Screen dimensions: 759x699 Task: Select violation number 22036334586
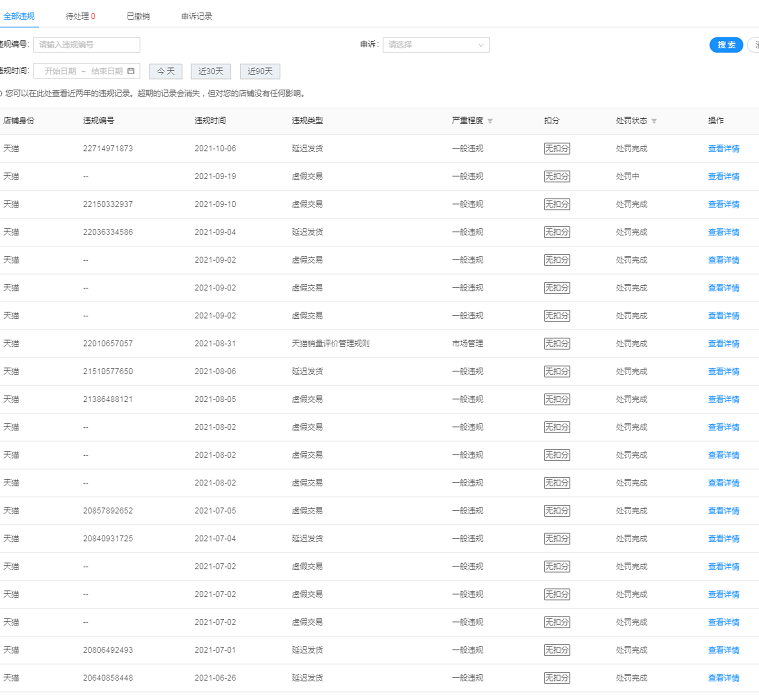pos(108,232)
